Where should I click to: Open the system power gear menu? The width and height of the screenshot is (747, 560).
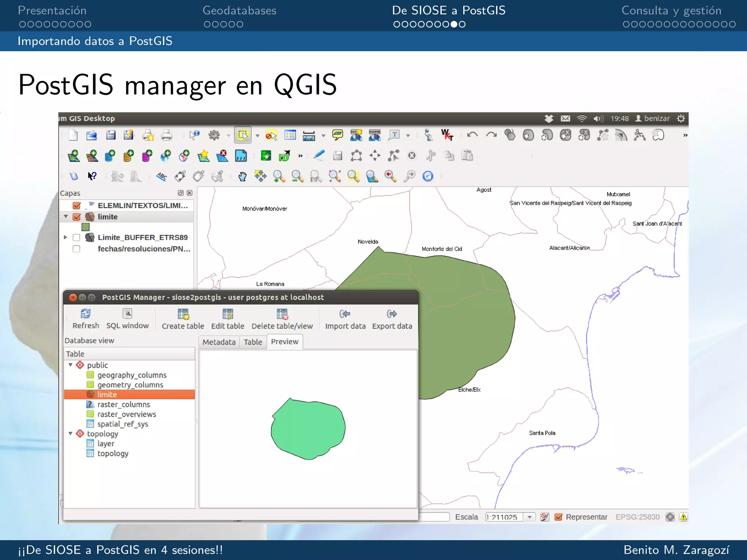[x=681, y=118]
